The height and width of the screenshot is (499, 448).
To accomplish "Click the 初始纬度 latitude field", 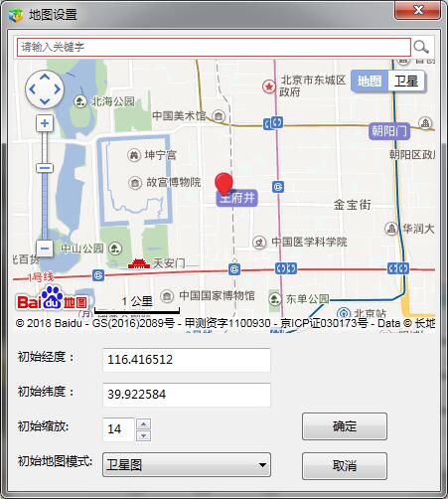I will [x=187, y=395].
